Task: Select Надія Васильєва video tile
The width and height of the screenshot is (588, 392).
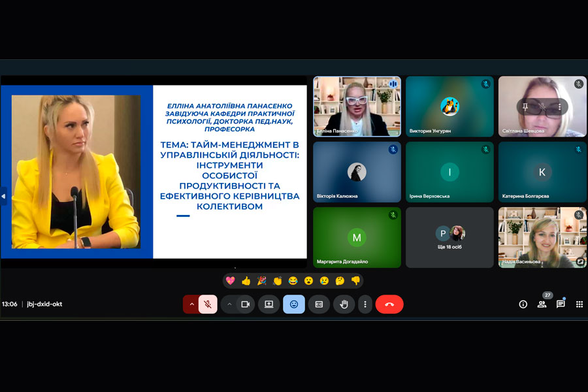Action: (x=542, y=237)
